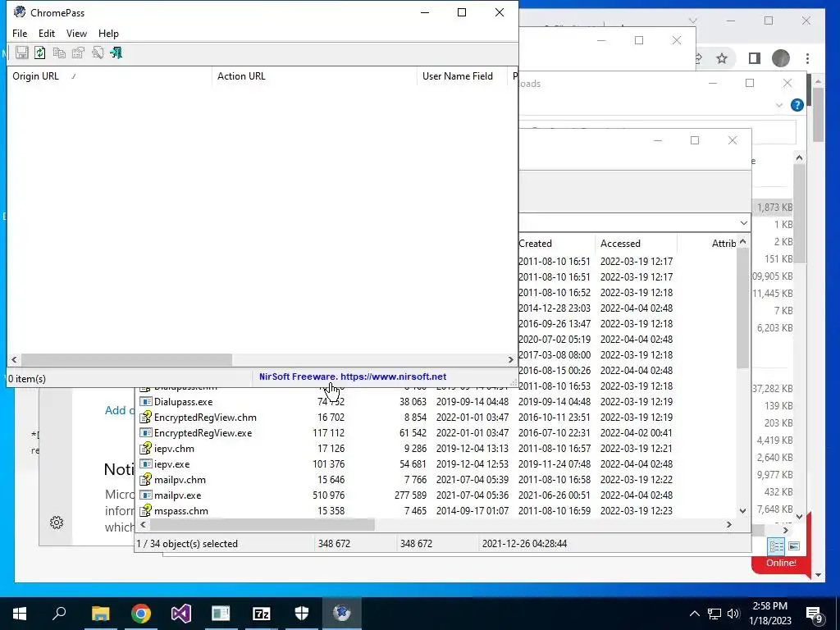Sort archive list by the Created column
This screenshot has height=630, width=840.
pos(556,243)
